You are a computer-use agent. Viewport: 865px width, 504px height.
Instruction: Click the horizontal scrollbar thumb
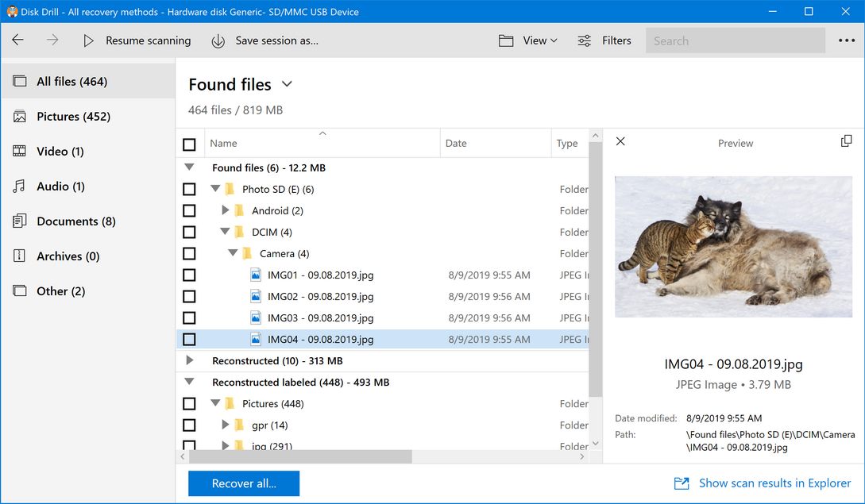point(301,456)
